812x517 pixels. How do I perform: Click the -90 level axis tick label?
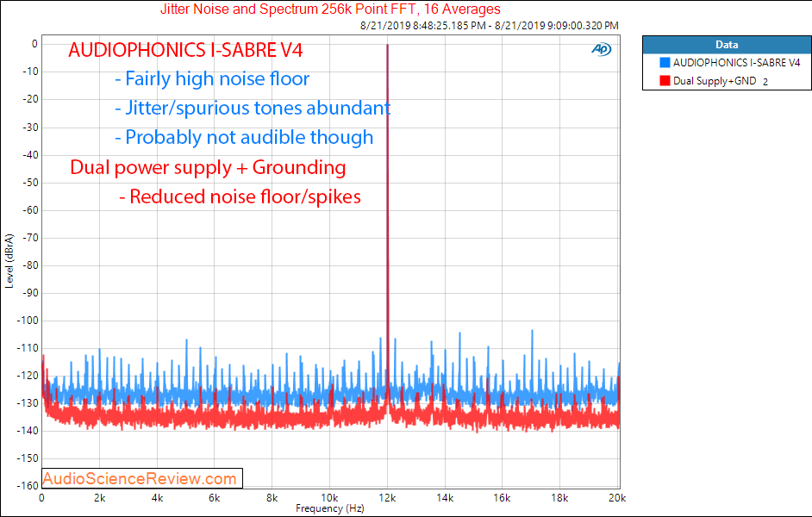point(30,293)
